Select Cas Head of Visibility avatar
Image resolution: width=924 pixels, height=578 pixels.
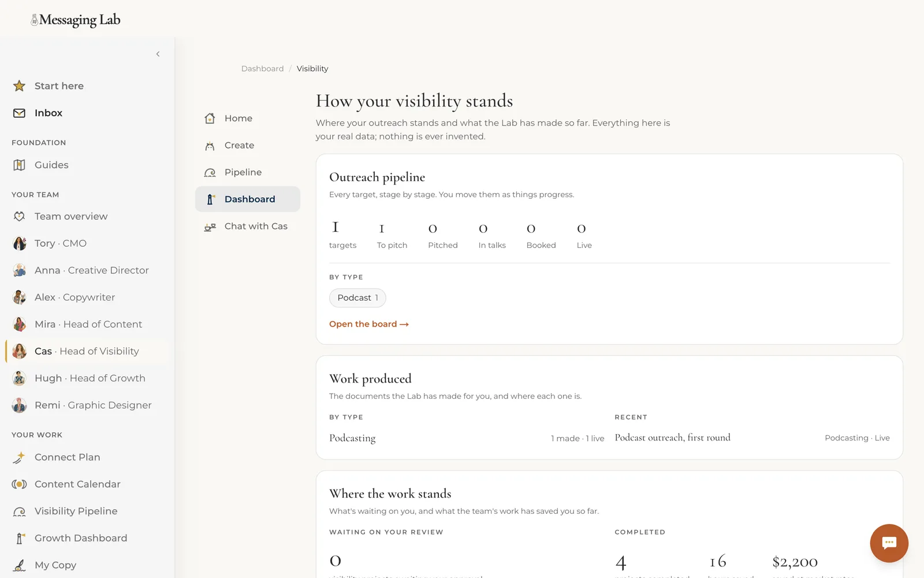[19, 351]
